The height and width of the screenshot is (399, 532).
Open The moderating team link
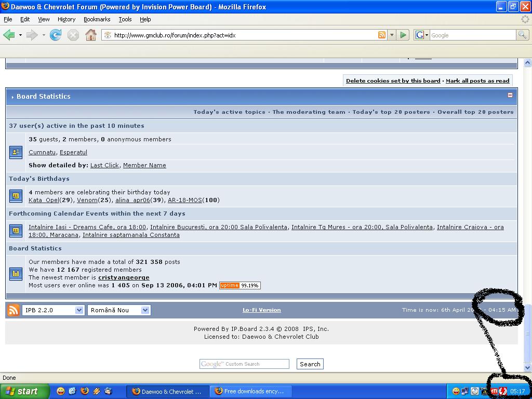click(309, 112)
